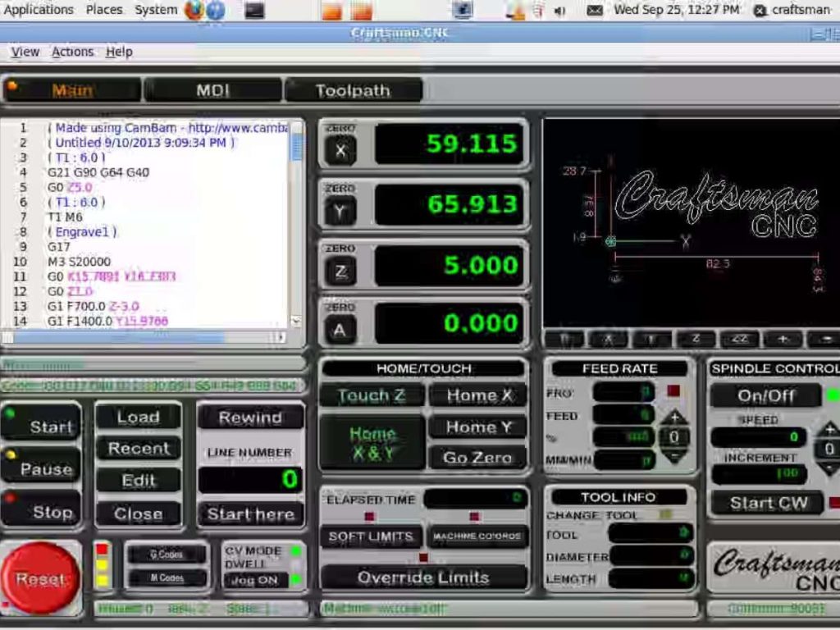Click the Wed Sep 25 12:27 PM clock
Image resolution: width=840 pixels, height=630 pixels.
pyautogui.click(x=677, y=10)
